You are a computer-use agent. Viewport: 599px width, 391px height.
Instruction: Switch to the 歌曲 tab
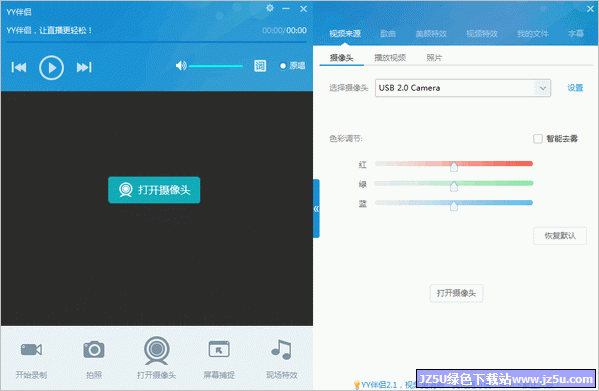pos(388,34)
